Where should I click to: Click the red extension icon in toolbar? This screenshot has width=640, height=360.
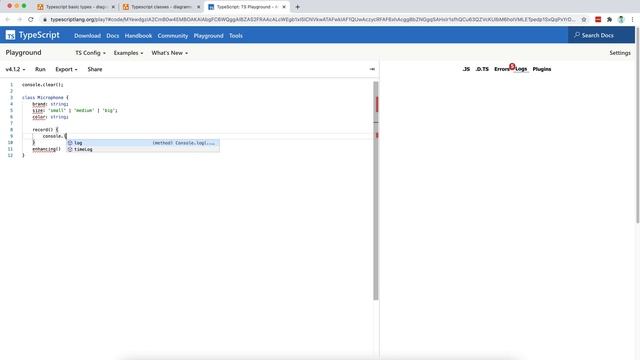(598, 19)
